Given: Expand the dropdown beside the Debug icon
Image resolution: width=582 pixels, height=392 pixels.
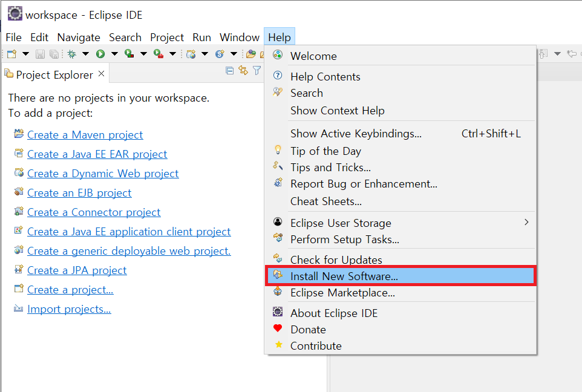Looking at the screenshot, I should (85, 54).
